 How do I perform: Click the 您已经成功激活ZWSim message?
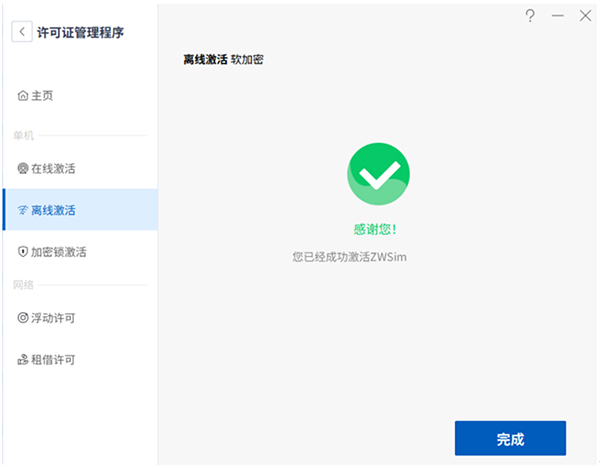(x=349, y=257)
